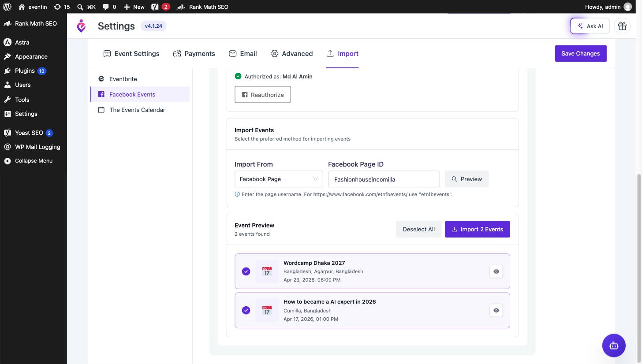Choose The Events Calendar import source
Screen dimensions: 642x364
(x=140, y=110)
